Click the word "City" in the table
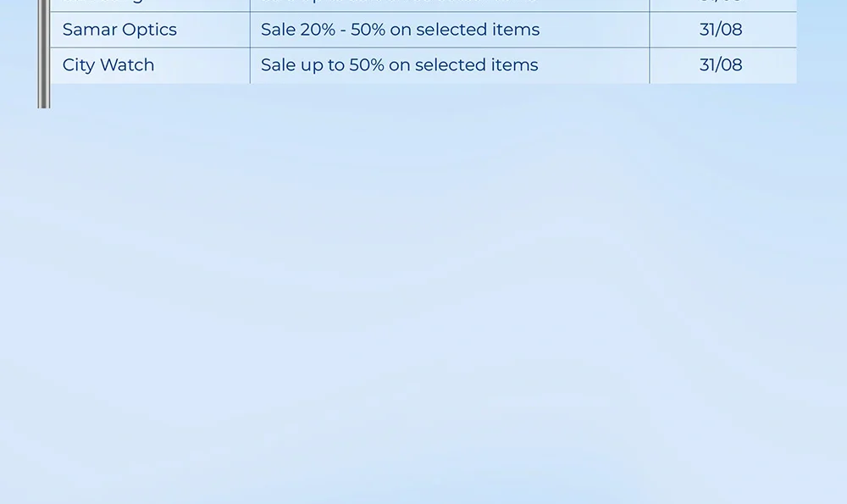 tap(79, 65)
